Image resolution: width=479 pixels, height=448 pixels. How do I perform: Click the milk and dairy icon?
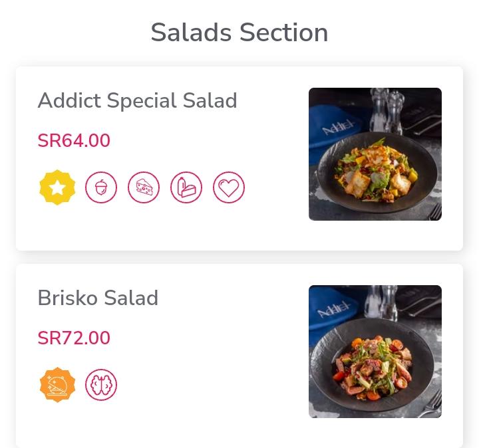[186, 187]
